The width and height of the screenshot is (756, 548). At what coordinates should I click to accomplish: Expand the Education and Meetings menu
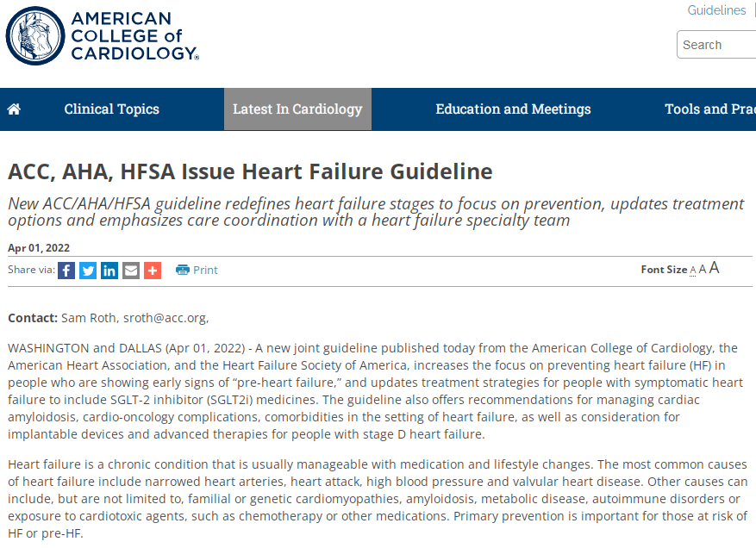pos(513,109)
